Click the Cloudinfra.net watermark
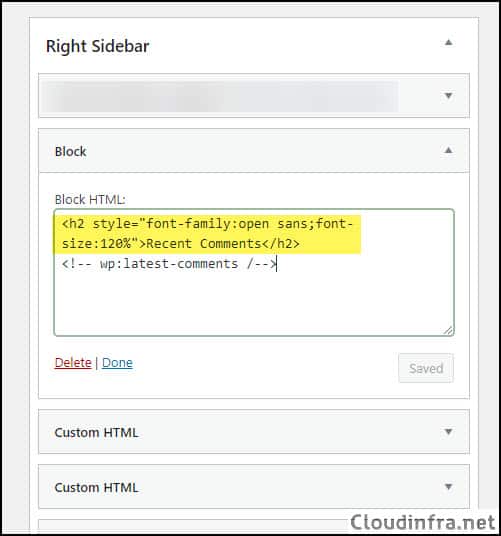Image resolution: width=501 pixels, height=536 pixels. (x=423, y=522)
